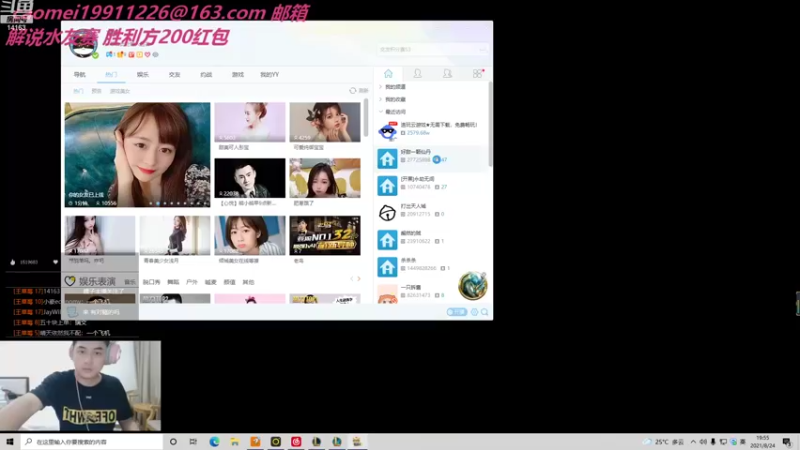Go to previous page arrow in 娱乐表演 section

click(352, 279)
